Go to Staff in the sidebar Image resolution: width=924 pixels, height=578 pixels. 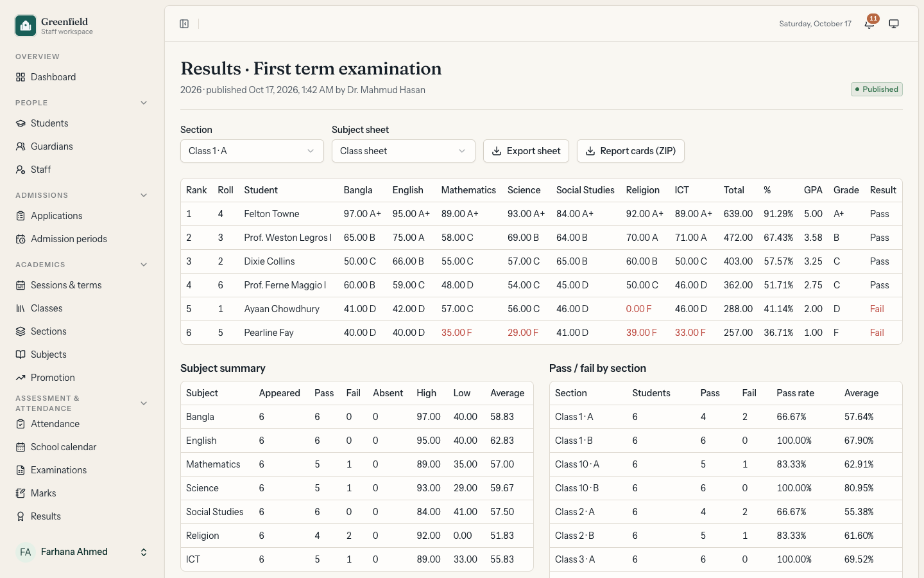(x=82, y=170)
